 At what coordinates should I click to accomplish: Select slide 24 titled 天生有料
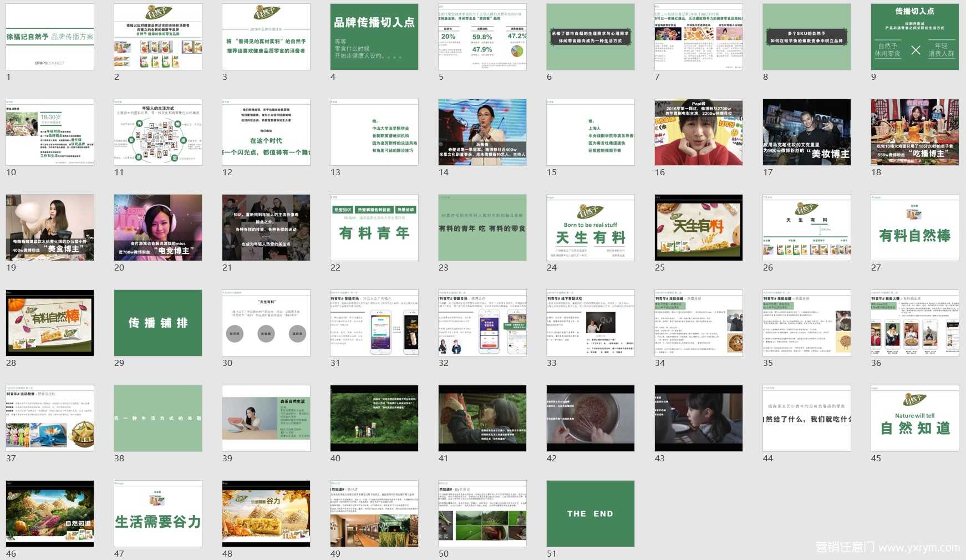[591, 227]
